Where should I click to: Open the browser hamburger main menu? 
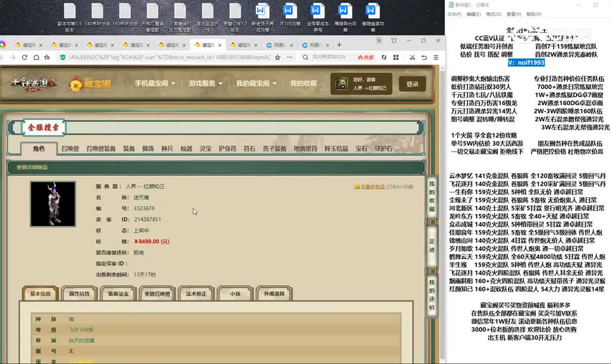click(436, 58)
